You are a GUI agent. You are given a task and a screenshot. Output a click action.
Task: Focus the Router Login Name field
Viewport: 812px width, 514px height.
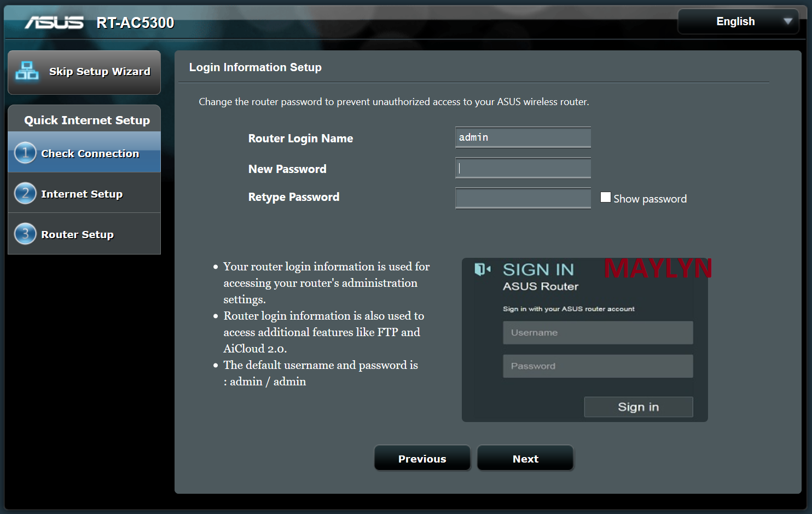coord(523,137)
